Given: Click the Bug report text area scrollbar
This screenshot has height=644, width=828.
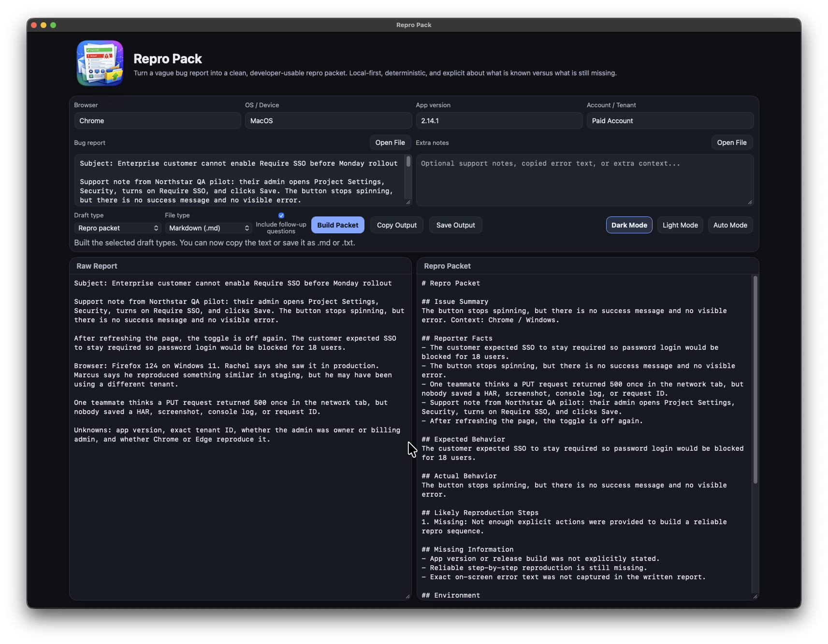Looking at the screenshot, I should (408, 162).
